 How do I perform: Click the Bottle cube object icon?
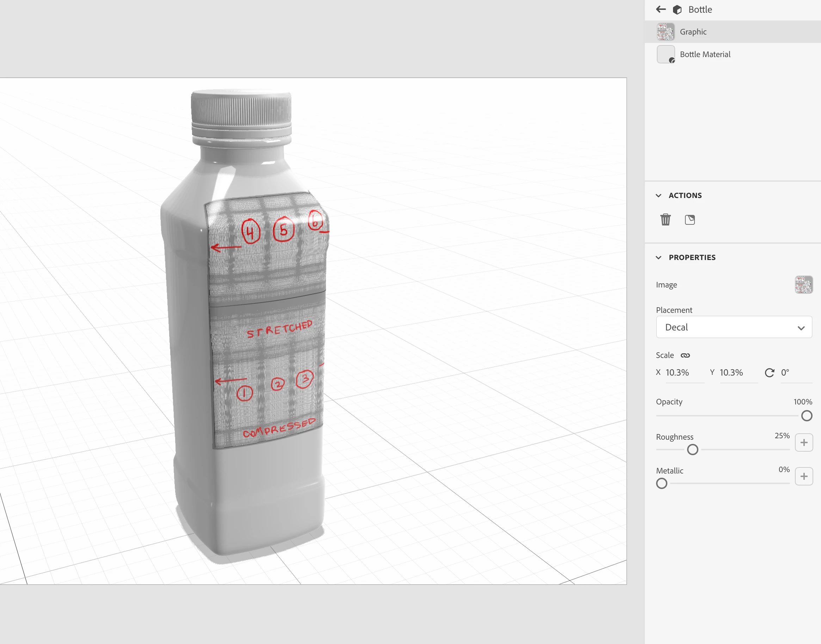(x=677, y=10)
